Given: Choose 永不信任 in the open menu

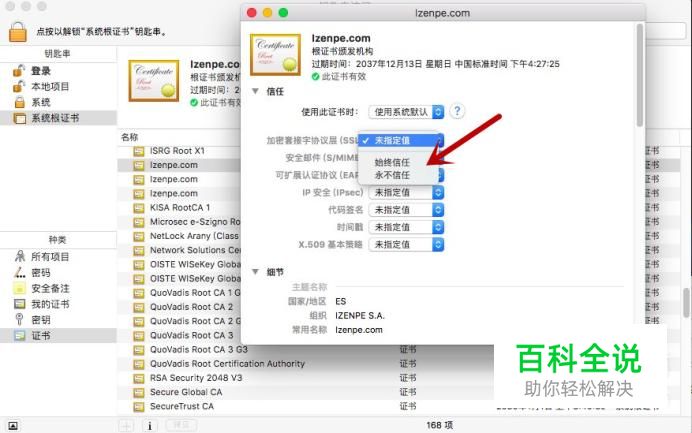Looking at the screenshot, I should [392, 175].
